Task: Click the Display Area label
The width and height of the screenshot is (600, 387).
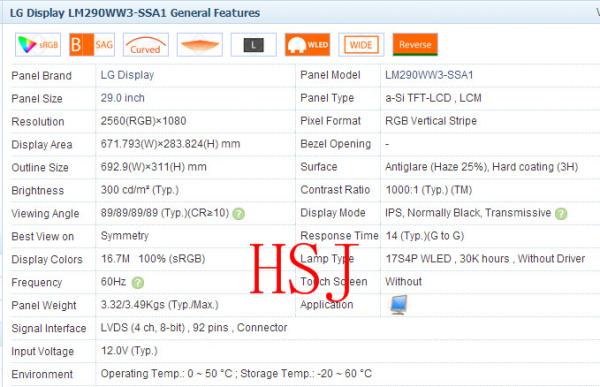Action: [42, 145]
